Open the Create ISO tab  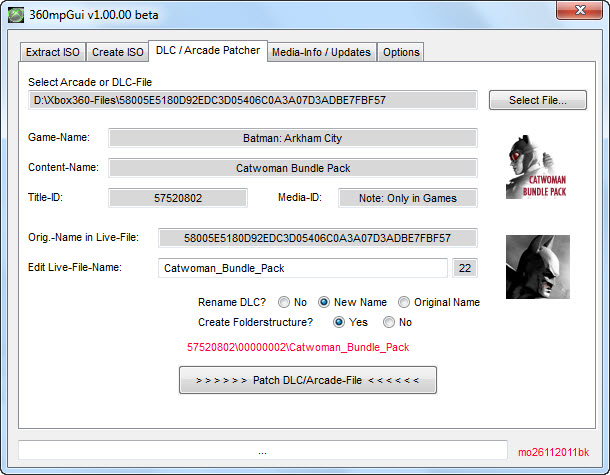(116, 52)
